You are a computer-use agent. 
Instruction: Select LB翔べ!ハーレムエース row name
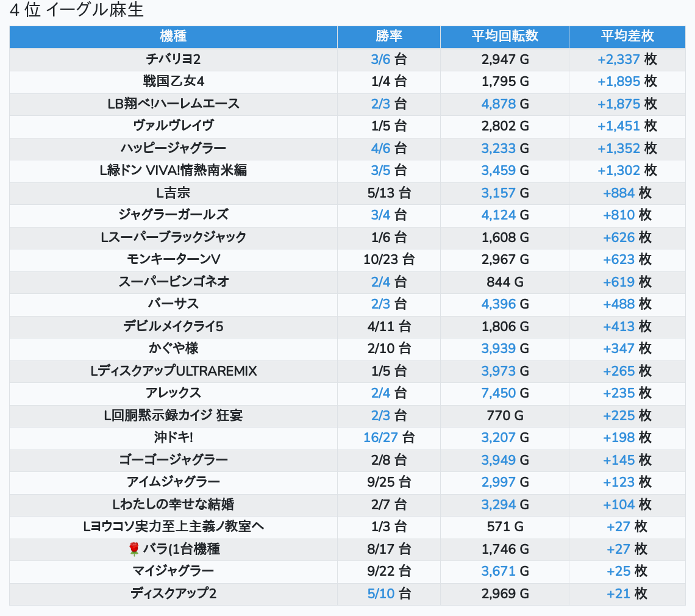click(173, 104)
